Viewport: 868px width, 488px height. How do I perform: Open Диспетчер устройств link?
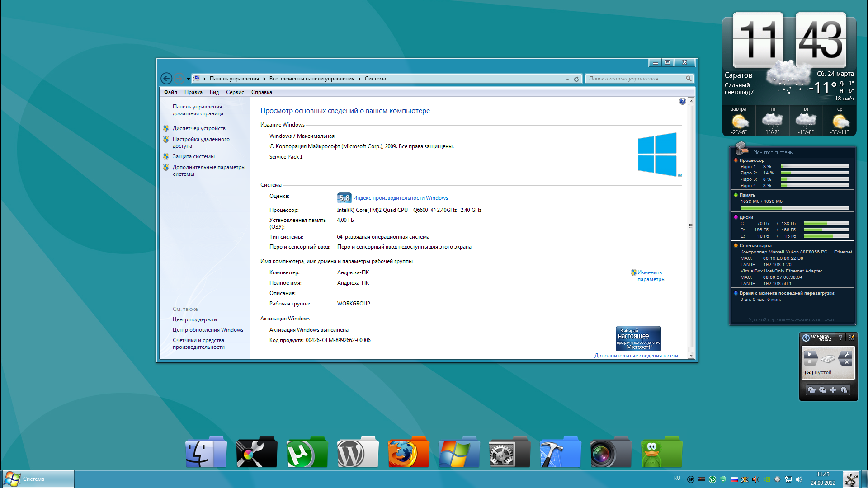click(198, 128)
